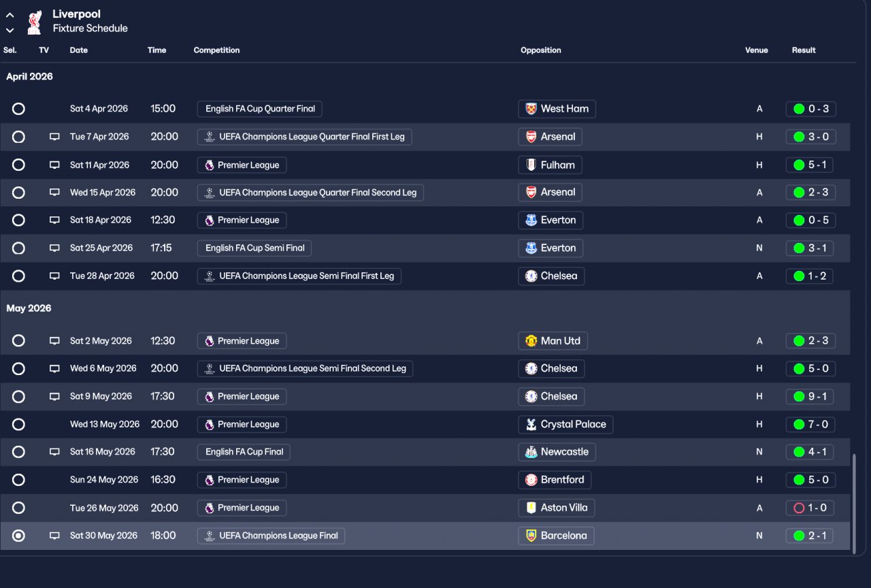Click the TV icon for Sat 9 May 2026
871x588 pixels.
tap(54, 397)
